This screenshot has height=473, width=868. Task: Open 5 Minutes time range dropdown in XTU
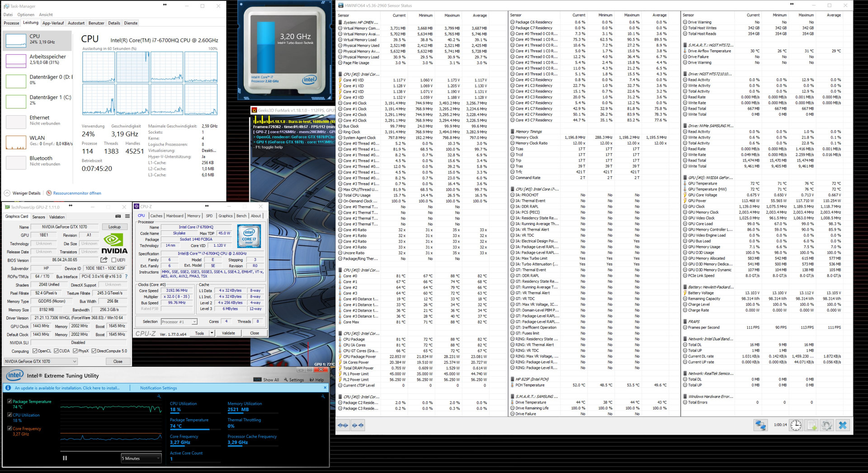(141, 458)
